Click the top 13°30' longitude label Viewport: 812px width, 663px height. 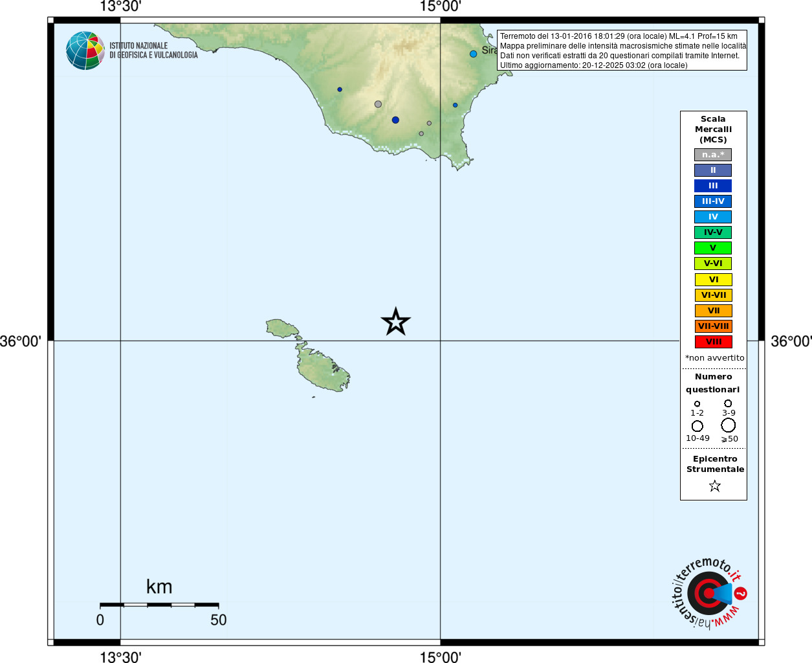[x=120, y=6]
